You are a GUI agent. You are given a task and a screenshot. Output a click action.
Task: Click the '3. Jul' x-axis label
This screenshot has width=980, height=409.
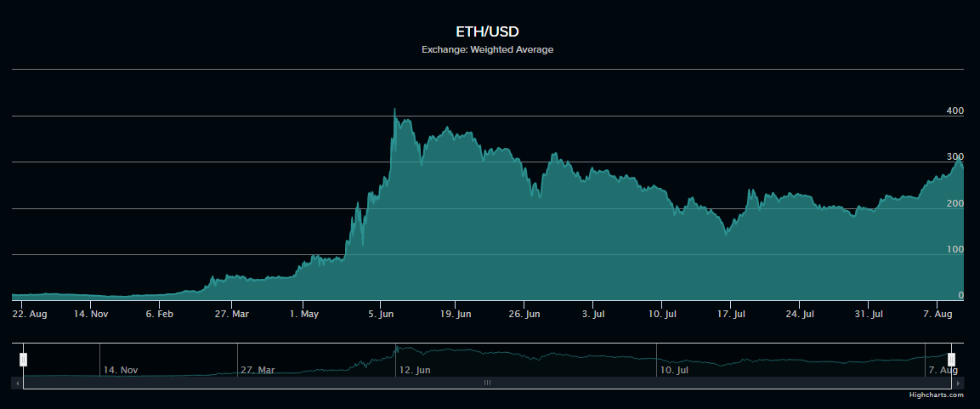[x=593, y=314]
